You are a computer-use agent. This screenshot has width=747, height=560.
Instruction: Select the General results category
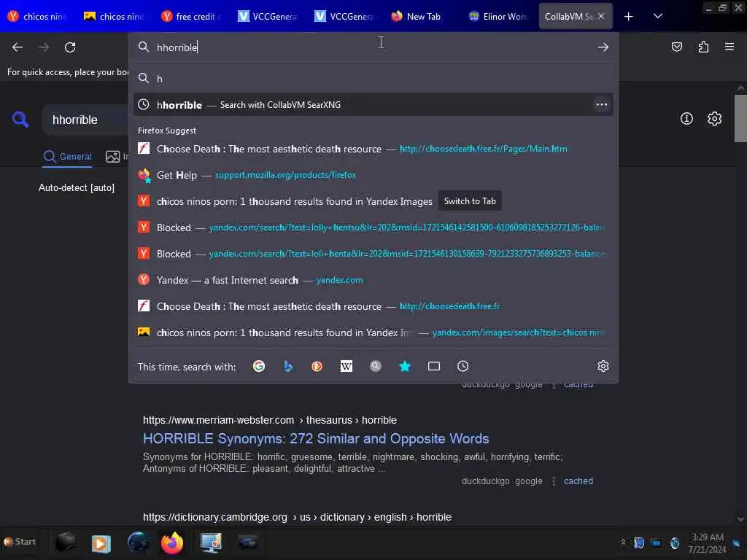coord(67,157)
